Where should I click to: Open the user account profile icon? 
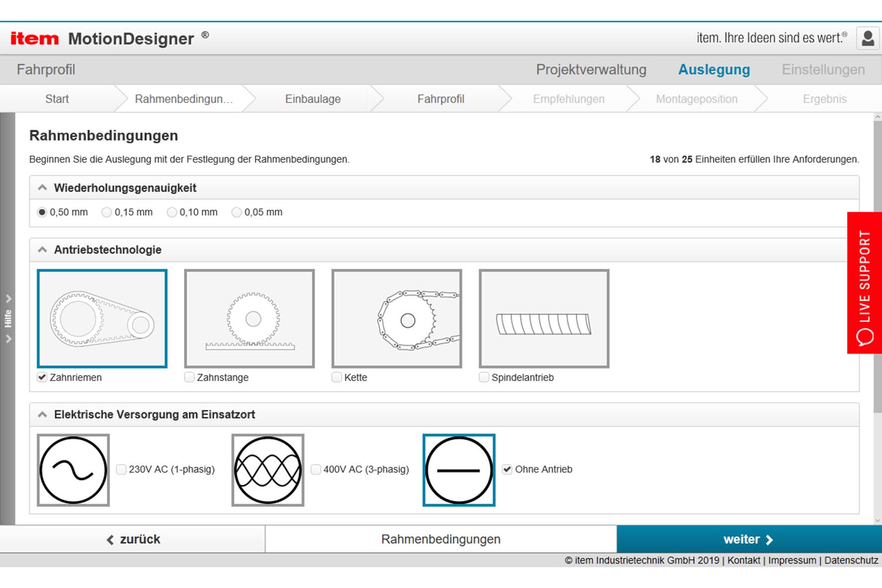[x=868, y=38]
